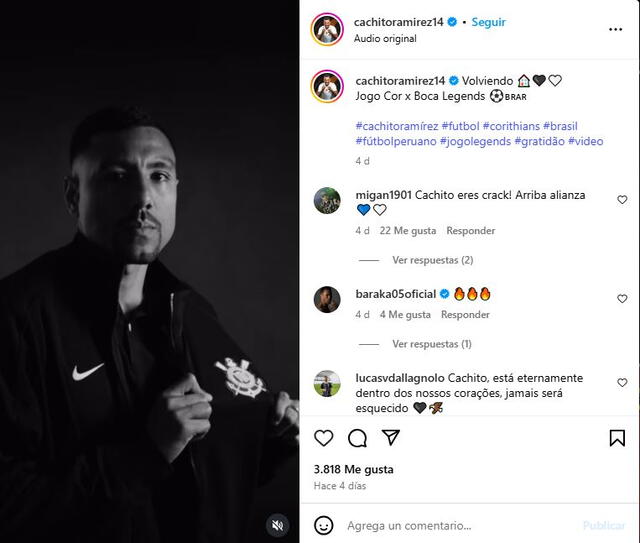
Task: Click Seguir to follow the account
Action: pyautogui.click(x=488, y=22)
